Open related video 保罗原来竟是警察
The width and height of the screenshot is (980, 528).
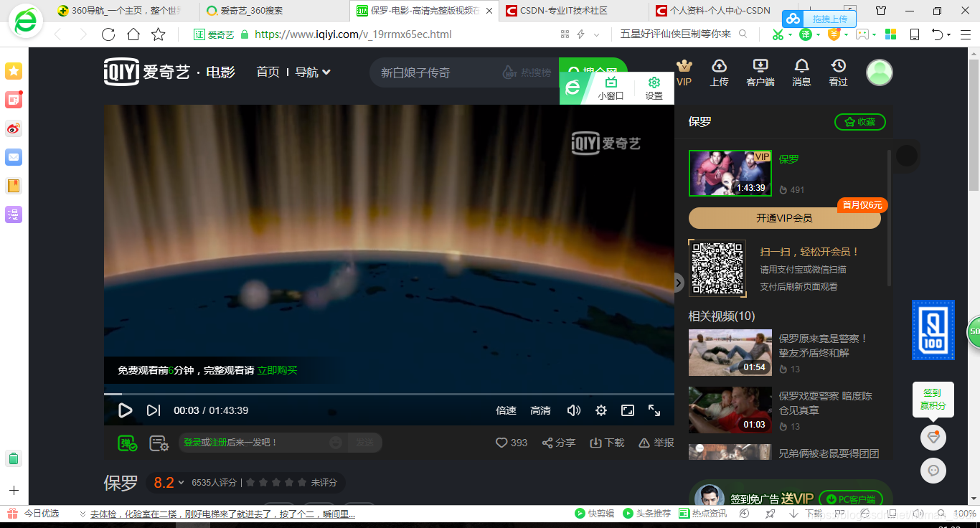coord(730,353)
